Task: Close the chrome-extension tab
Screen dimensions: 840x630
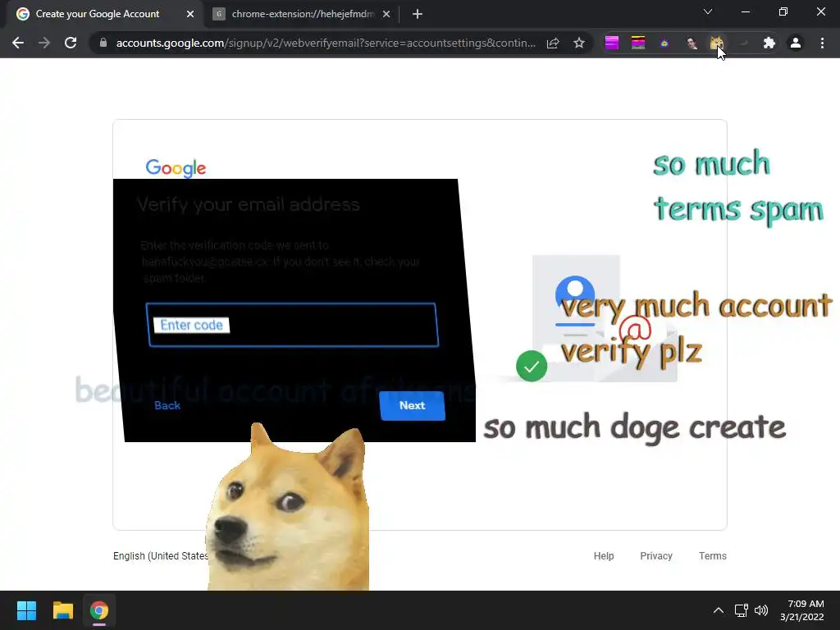Action: [x=386, y=14]
